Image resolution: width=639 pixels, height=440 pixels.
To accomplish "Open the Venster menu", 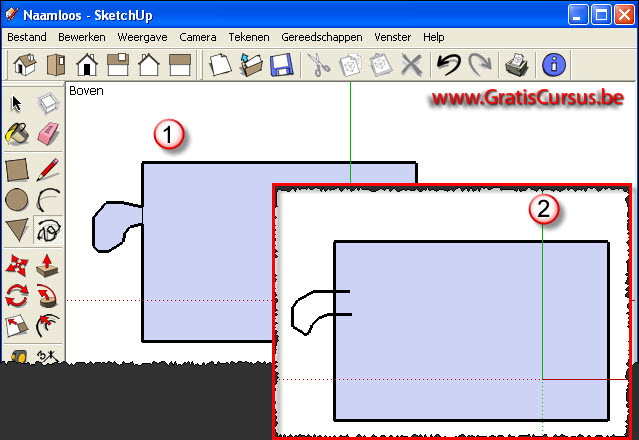I will click(392, 37).
